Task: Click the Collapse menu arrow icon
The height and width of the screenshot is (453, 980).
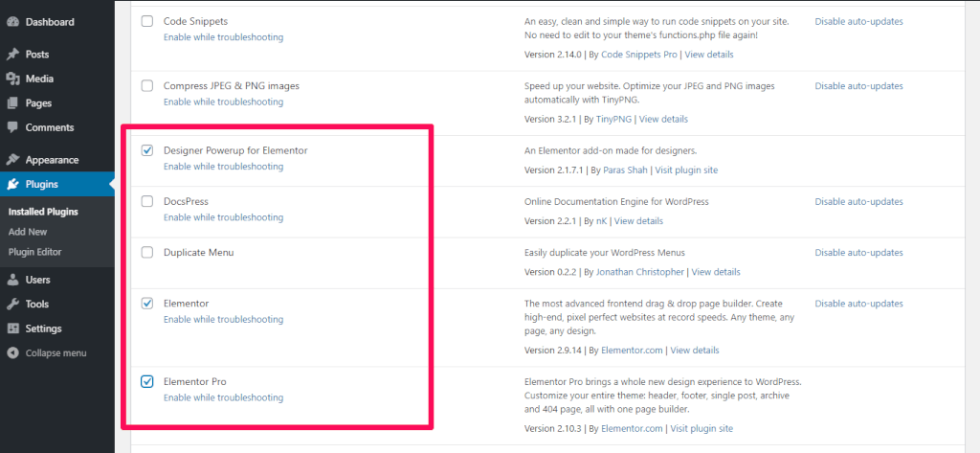Action: (12, 352)
